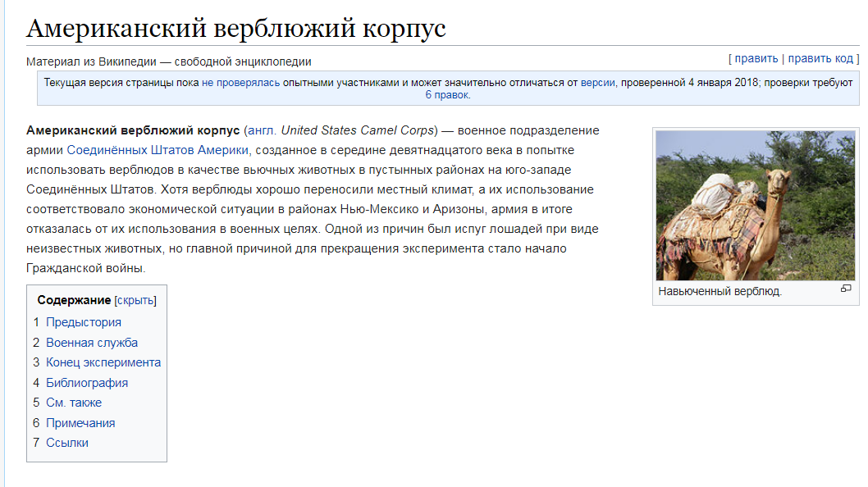Open the loaded camel photo thumbnail

[756, 205]
